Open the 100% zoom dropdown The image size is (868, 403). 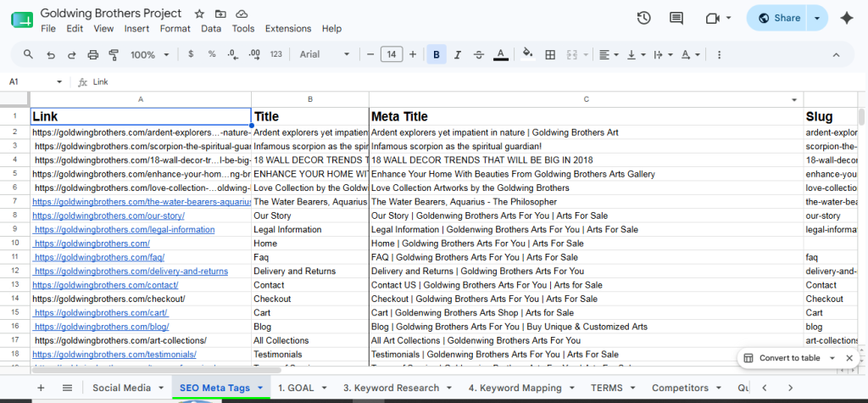pyautogui.click(x=149, y=54)
